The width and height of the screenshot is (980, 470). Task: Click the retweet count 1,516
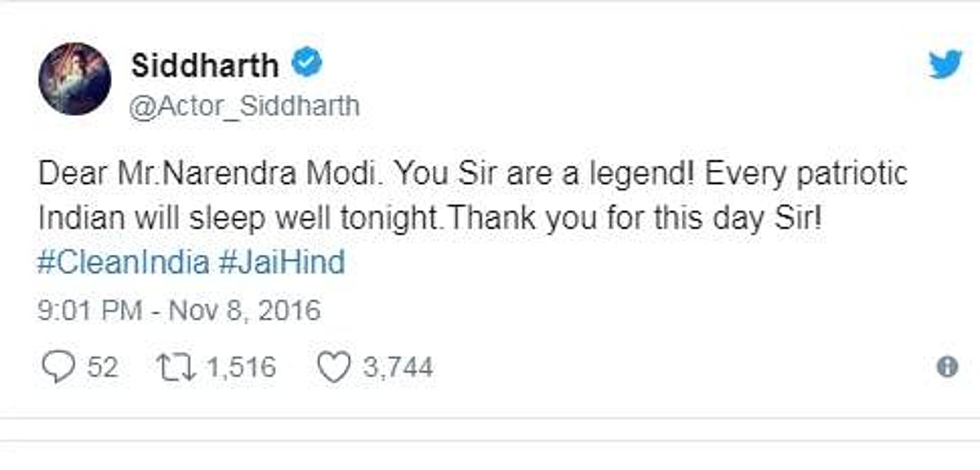(240, 368)
